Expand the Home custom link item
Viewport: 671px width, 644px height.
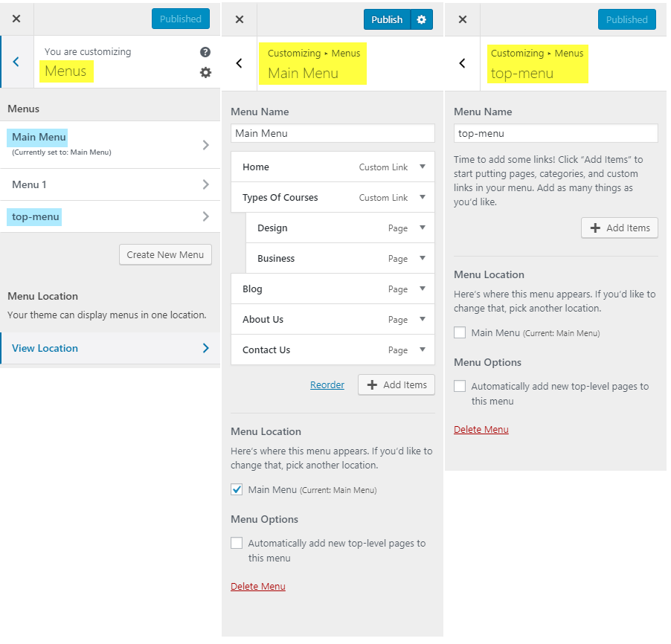click(423, 167)
